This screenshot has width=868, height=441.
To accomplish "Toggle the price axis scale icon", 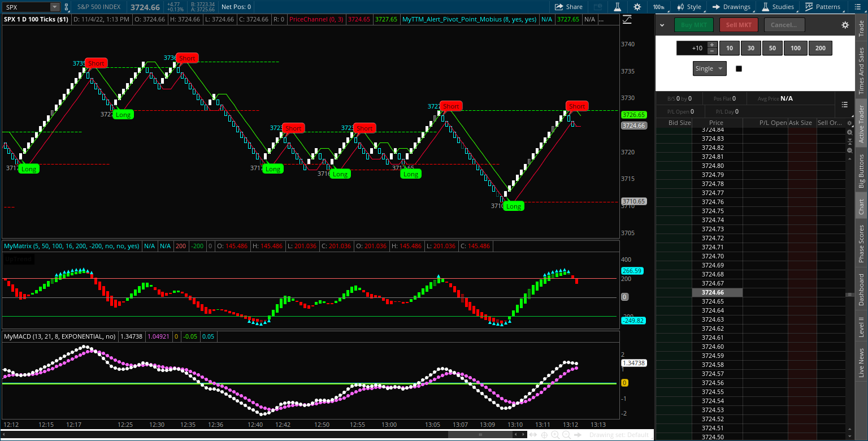I will click(627, 20).
